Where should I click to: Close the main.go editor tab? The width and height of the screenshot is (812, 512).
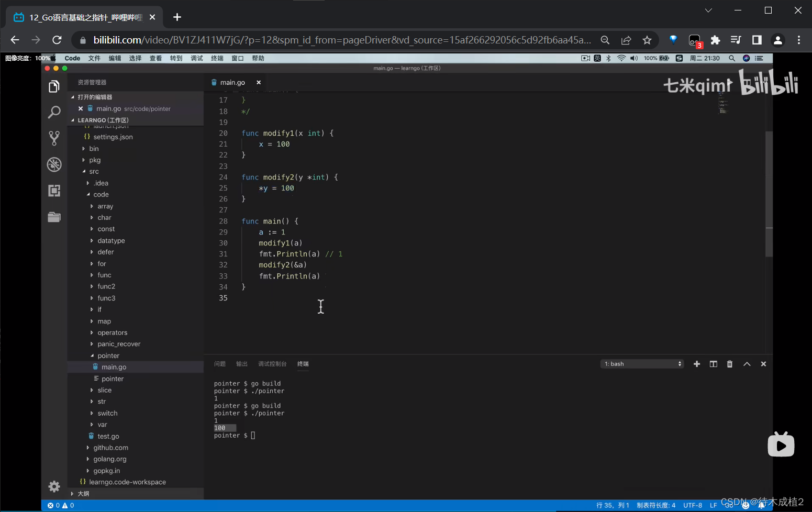(x=259, y=82)
